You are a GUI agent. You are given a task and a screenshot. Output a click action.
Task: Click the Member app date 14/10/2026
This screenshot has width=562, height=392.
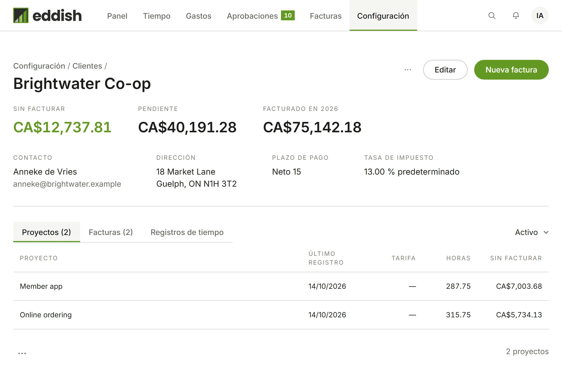pyautogui.click(x=327, y=286)
